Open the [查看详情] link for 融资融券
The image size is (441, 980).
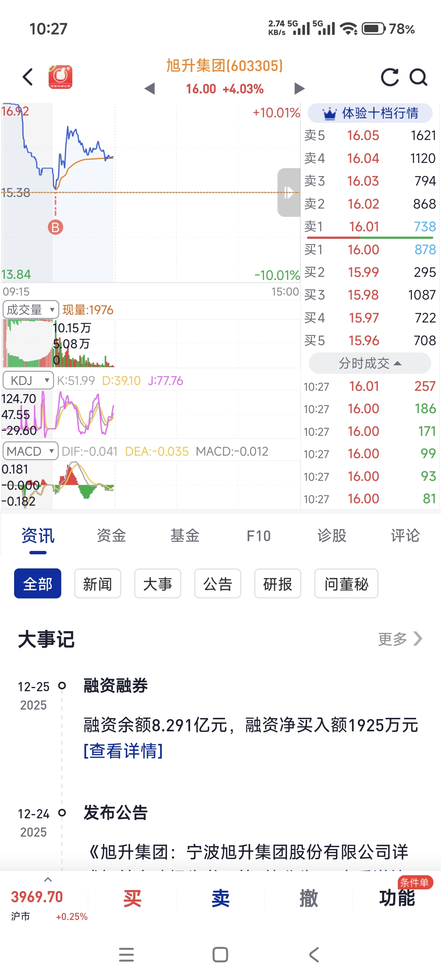(123, 751)
